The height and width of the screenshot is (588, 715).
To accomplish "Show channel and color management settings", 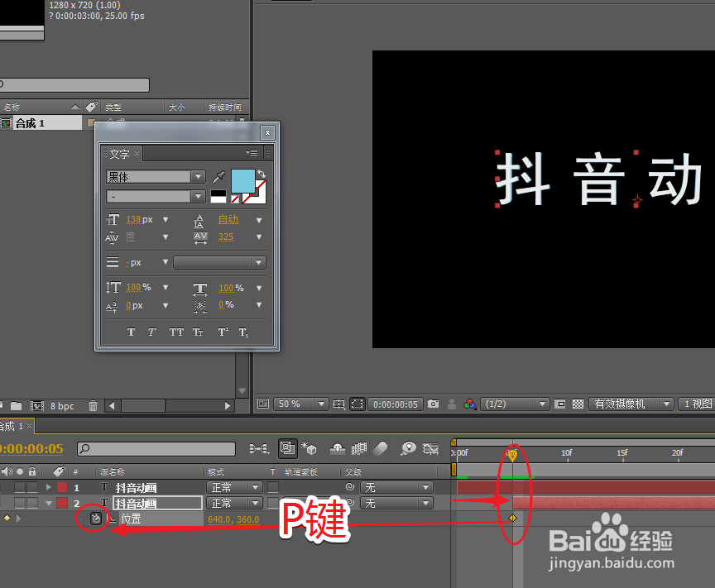I will [470, 404].
